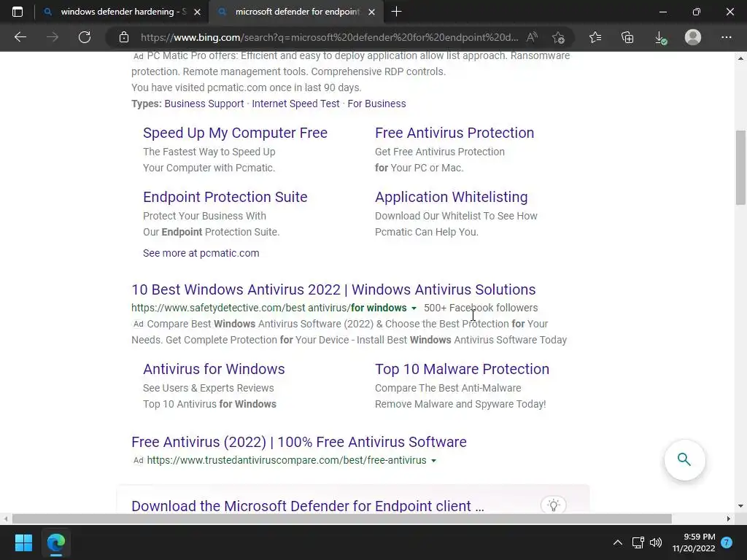Open Free Antivirus Protection link
The height and width of the screenshot is (560, 747).
tap(454, 133)
